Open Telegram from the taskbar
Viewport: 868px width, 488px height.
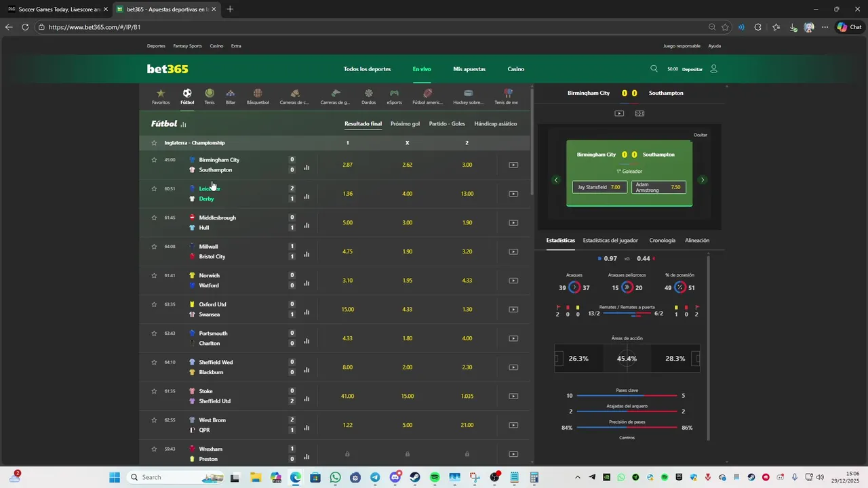point(375,477)
